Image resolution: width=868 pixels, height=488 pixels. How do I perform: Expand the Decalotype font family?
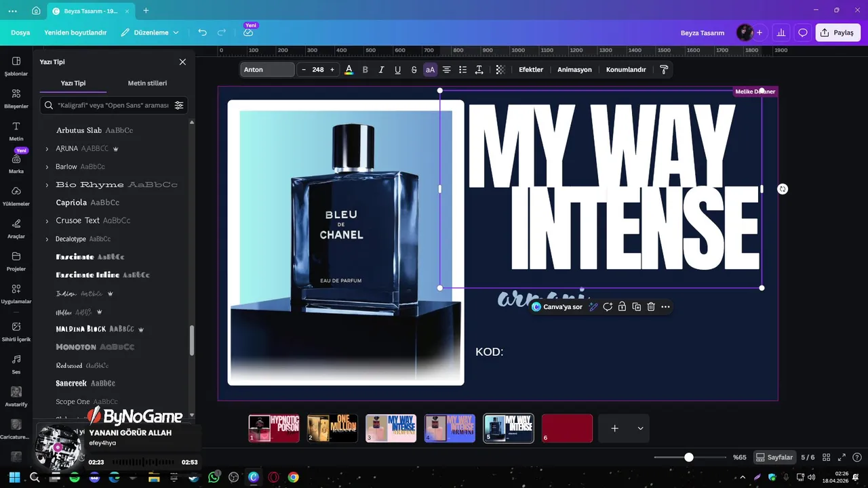(x=47, y=239)
